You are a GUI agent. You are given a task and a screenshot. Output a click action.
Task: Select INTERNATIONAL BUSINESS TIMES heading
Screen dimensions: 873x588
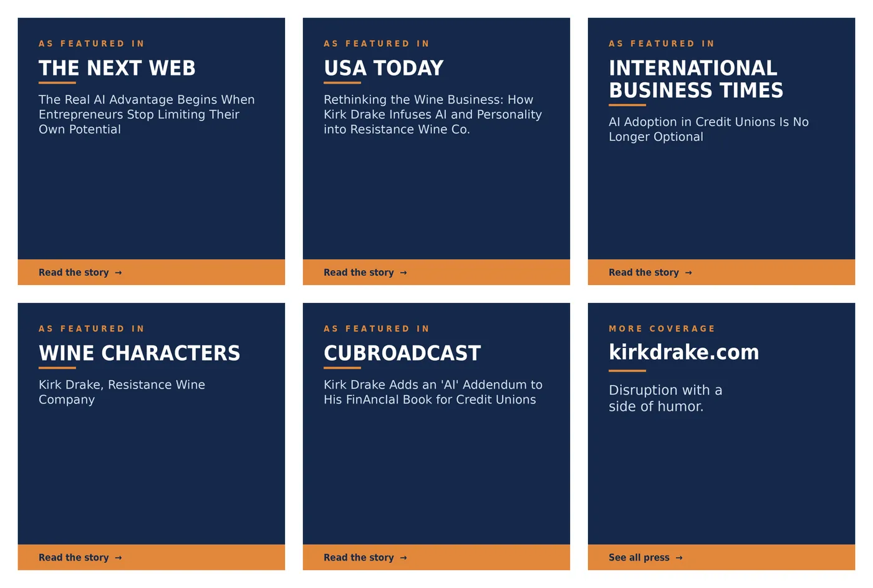tap(696, 79)
